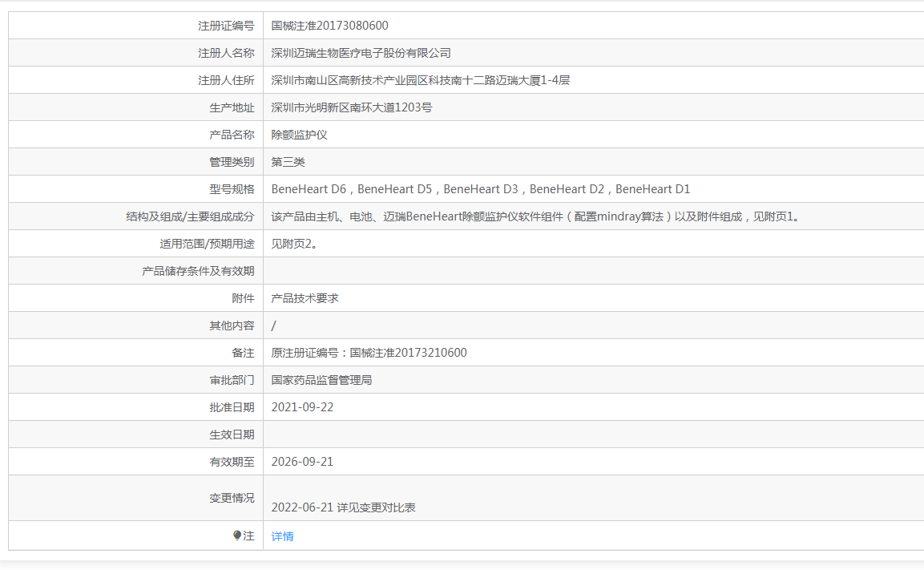Image resolution: width=924 pixels, height=570 pixels.
Task: Select registration number 国械注准20173080600
Action: [329, 26]
